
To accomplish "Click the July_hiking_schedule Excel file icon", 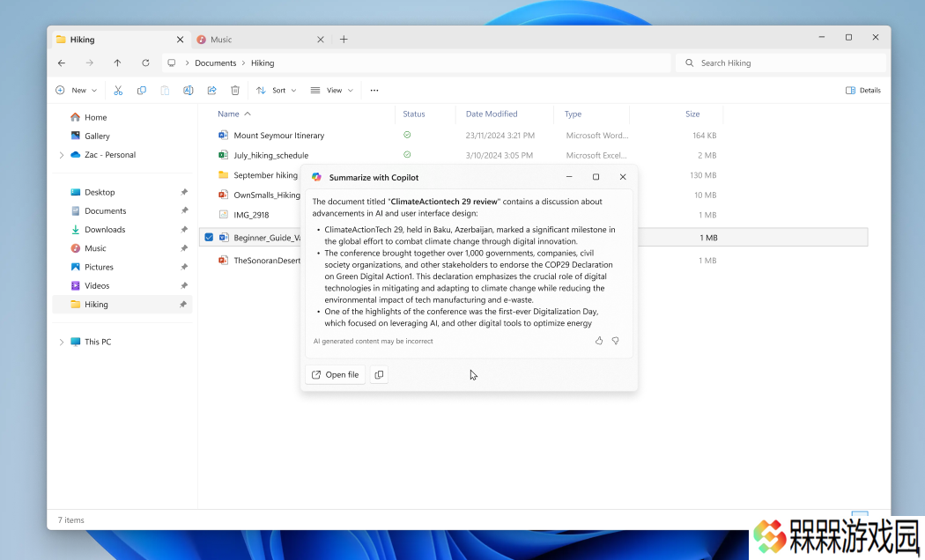I will point(223,155).
